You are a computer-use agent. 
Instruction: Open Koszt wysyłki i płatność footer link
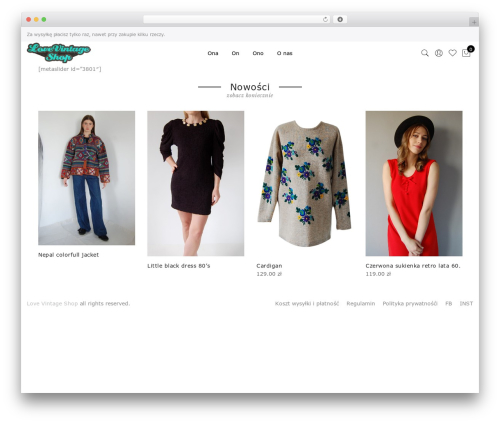pyautogui.click(x=307, y=303)
